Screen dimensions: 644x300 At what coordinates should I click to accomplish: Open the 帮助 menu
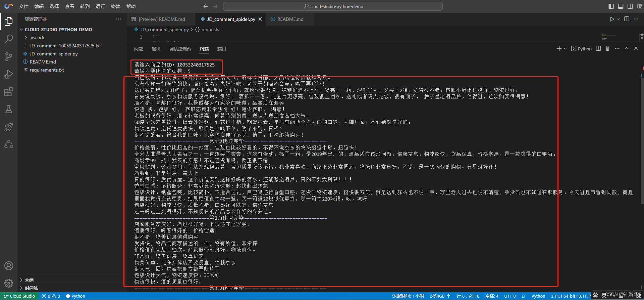(131, 6)
